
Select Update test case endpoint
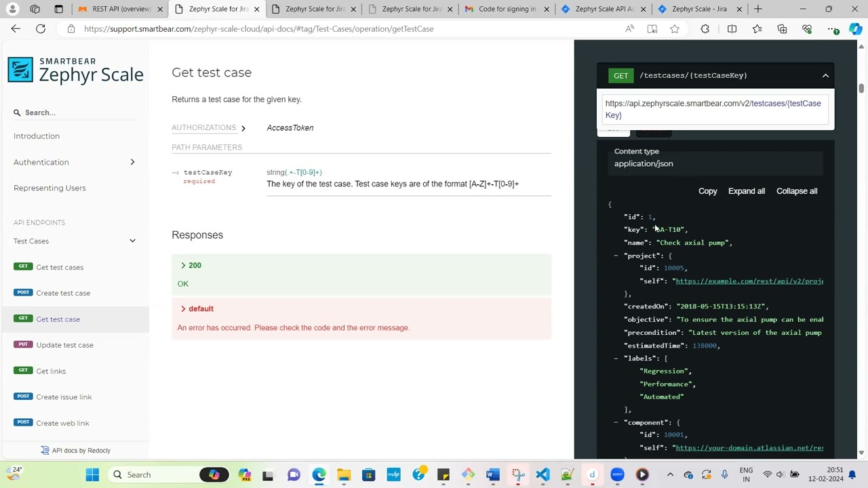click(x=75, y=345)
